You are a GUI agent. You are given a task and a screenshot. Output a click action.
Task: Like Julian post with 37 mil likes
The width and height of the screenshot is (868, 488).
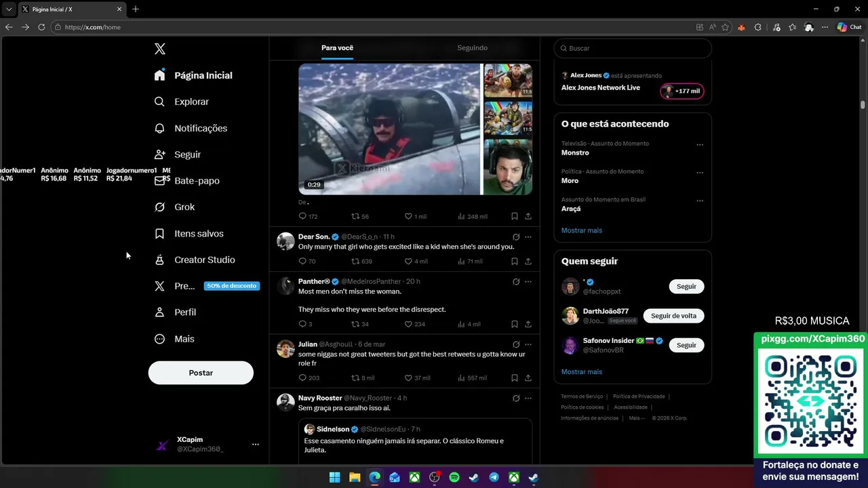(x=417, y=378)
